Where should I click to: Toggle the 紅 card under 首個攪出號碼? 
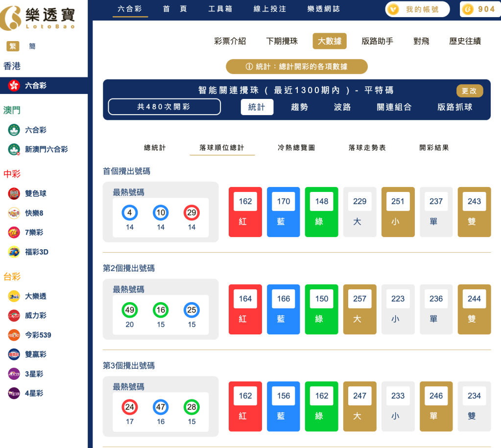(245, 212)
